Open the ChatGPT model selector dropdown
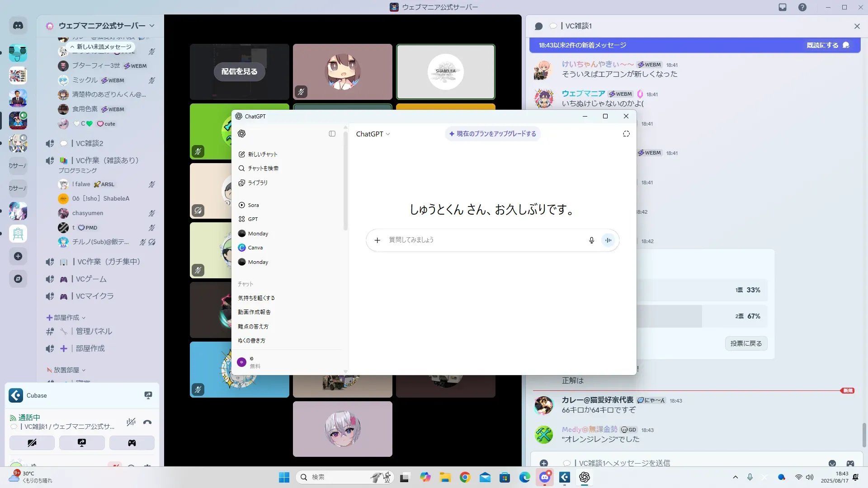The height and width of the screenshot is (488, 868). click(x=373, y=134)
